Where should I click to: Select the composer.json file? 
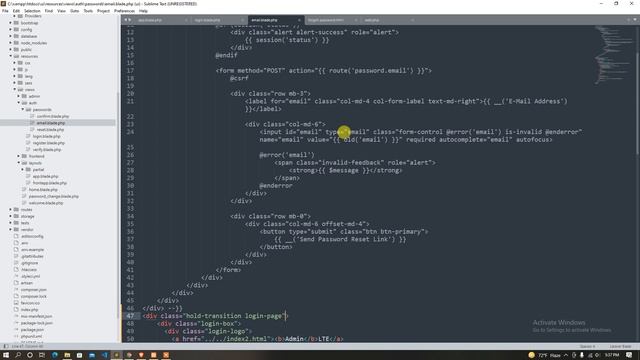33,289
